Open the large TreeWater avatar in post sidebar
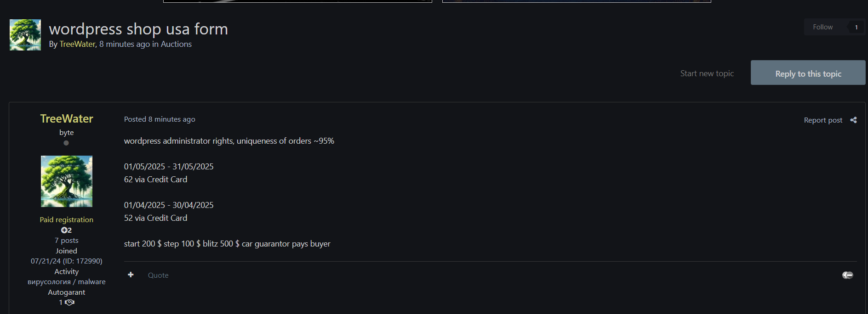The height and width of the screenshot is (314, 868). (x=67, y=181)
